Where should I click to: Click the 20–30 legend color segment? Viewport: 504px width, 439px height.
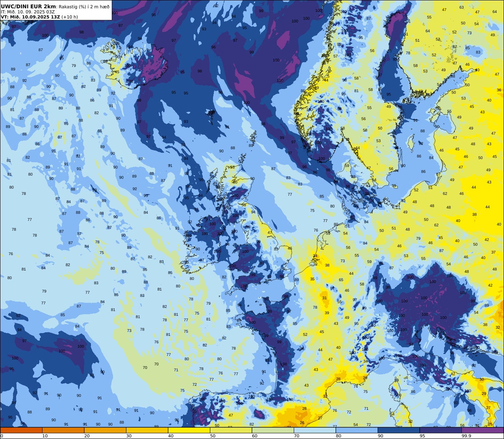(x=105, y=430)
